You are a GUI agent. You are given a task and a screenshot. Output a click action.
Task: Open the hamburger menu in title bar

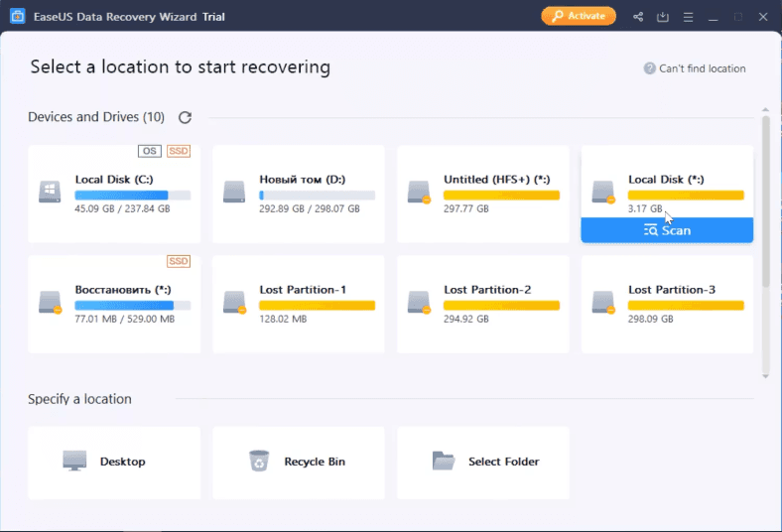pos(688,17)
